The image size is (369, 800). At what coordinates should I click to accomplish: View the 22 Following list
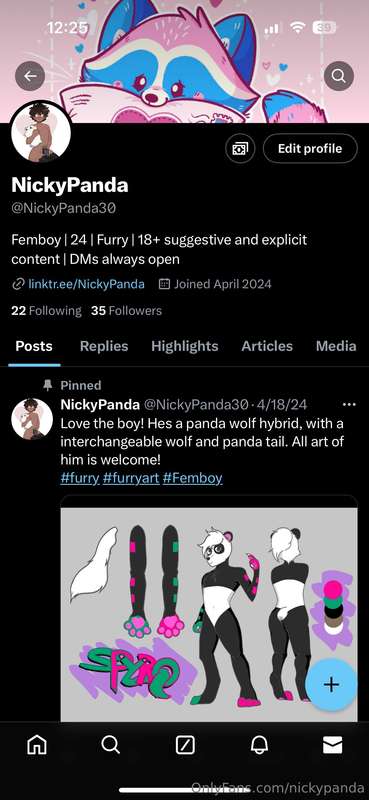(46, 311)
